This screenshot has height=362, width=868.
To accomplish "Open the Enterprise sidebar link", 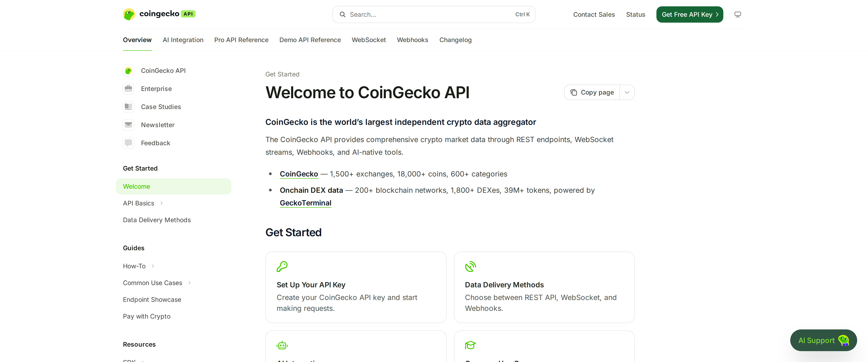I will 156,89.
